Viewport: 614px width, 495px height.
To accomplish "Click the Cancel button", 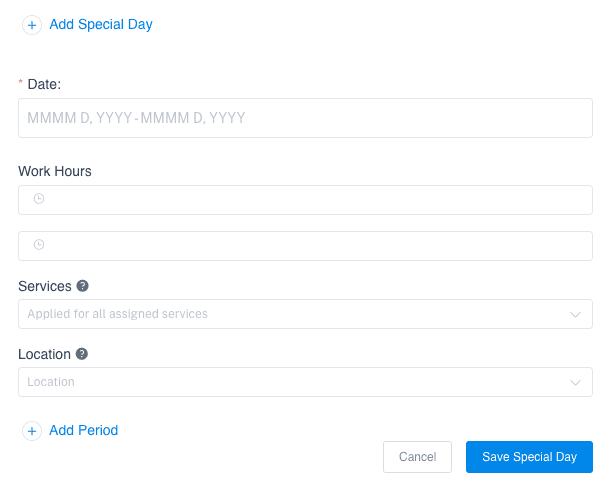I will coord(417,457).
